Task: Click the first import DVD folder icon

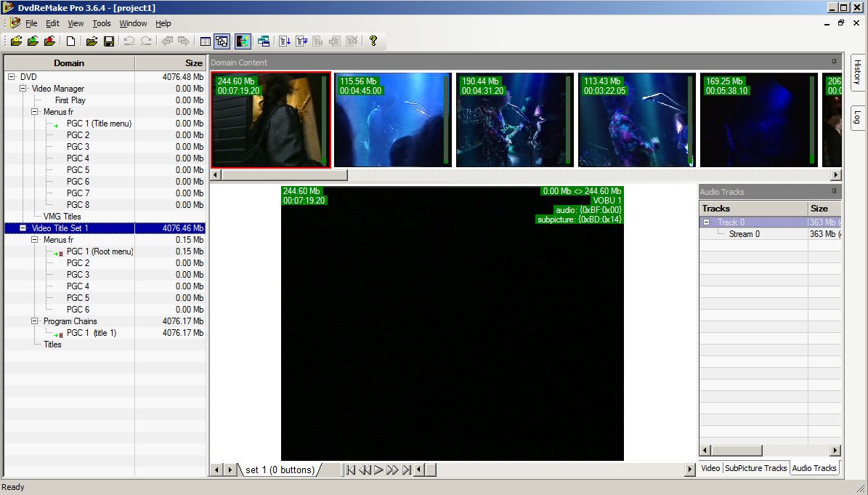Action: pyautogui.click(x=16, y=41)
